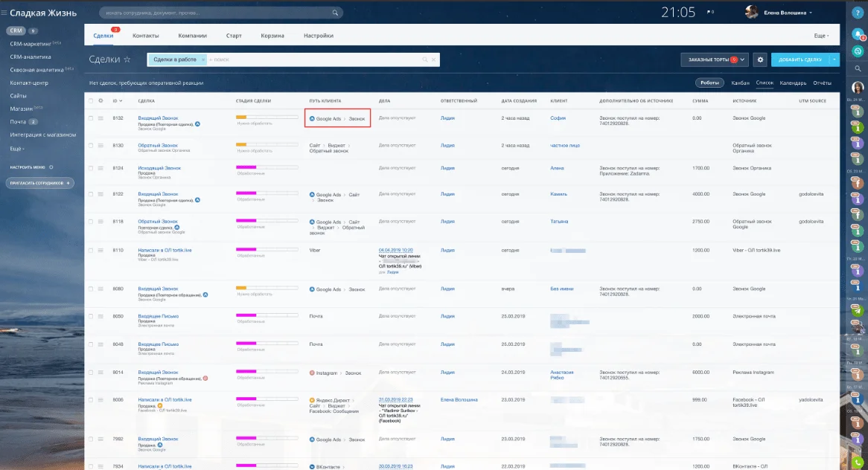The height and width of the screenshot is (470, 868).
Task: Select the checkbox for deal 8124
Action: (91, 168)
